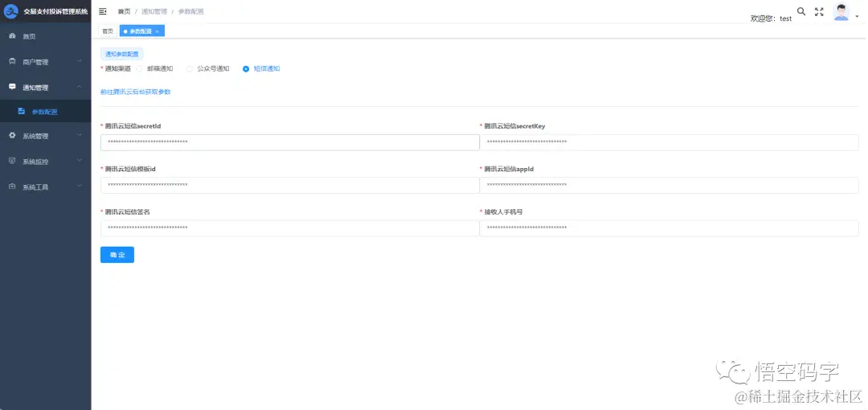The width and height of the screenshot is (868, 410).
Task: Click the 确定 submit button
Action: coord(117,255)
